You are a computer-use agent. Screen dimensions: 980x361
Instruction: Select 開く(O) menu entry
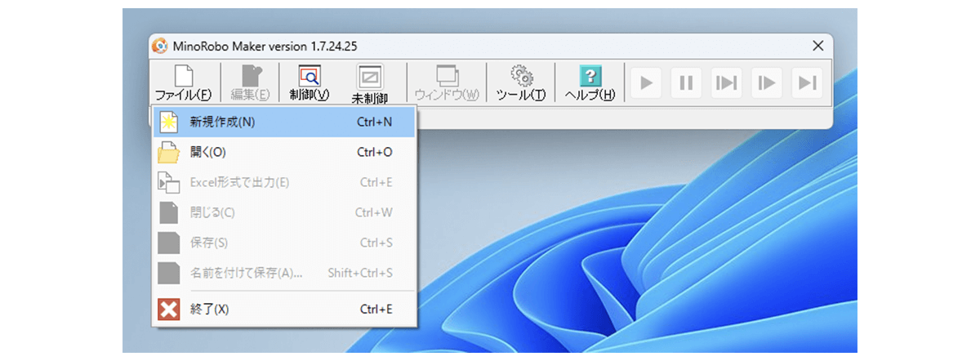pyautogui.click(x=284, y=152)
